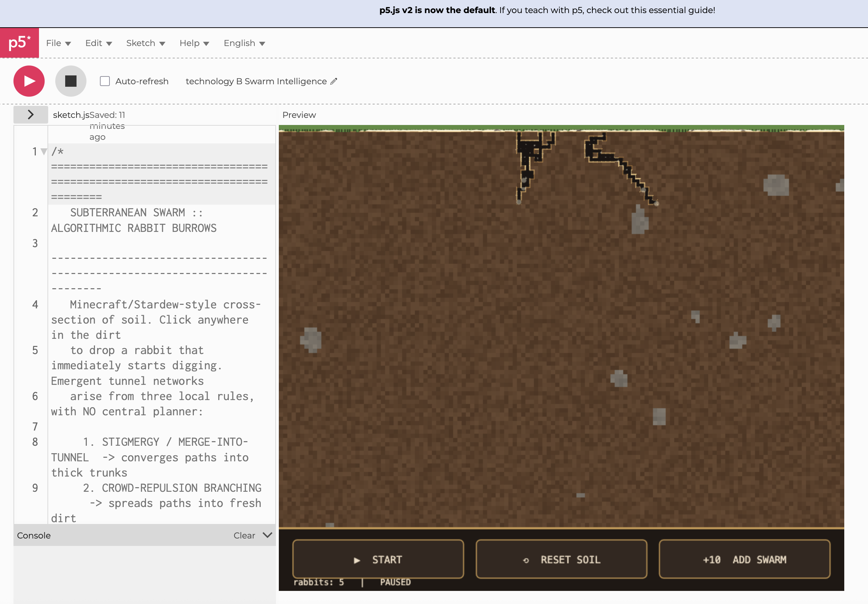Screen dimensions: 868x604
Task: Click the dropdown arrow next to File
Action: (x=68, y=44)
